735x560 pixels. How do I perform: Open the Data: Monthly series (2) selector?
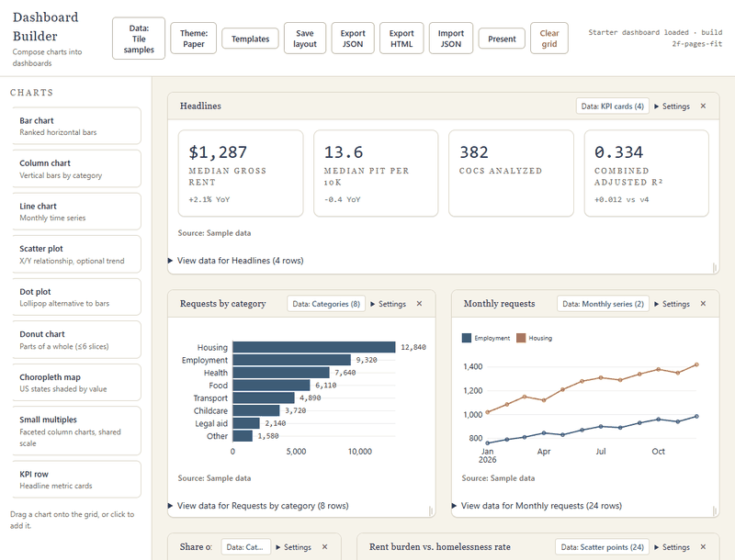[603, 304]
